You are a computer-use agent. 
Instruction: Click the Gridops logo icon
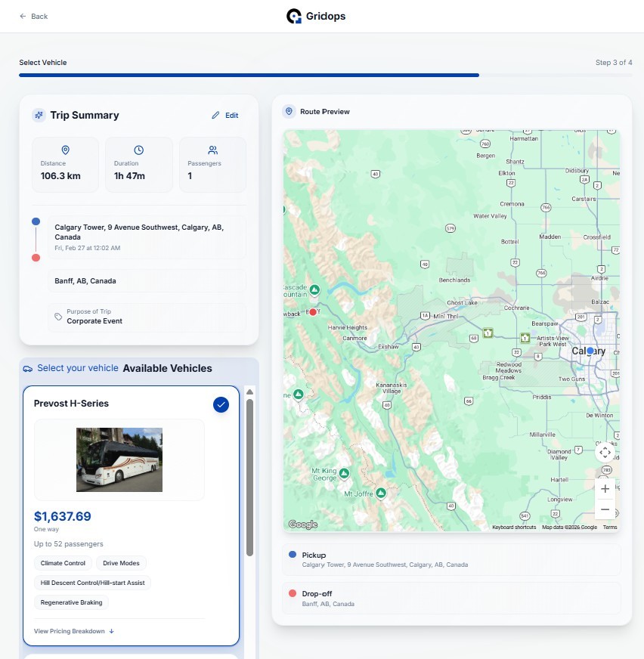[x=294, y=16]
